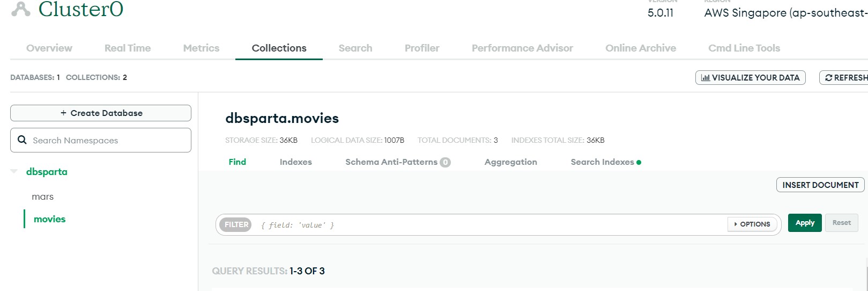The image size is (868, 291).
Task: Switch to the Online Archive tab
Action: [641, 48]
